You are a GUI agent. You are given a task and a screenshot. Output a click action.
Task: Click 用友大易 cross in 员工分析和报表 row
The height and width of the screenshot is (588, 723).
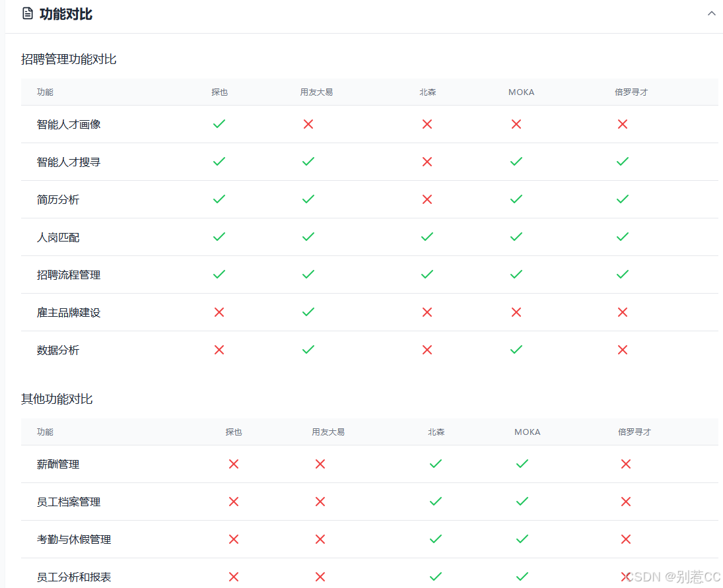click(320, 577)
